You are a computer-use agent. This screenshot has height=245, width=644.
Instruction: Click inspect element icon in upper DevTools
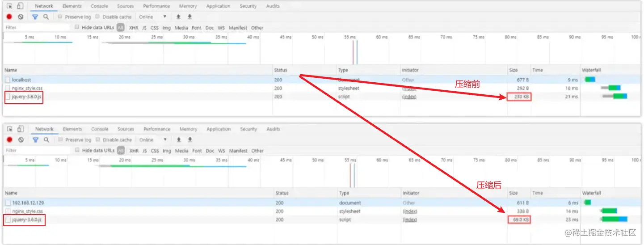(9, 6)
